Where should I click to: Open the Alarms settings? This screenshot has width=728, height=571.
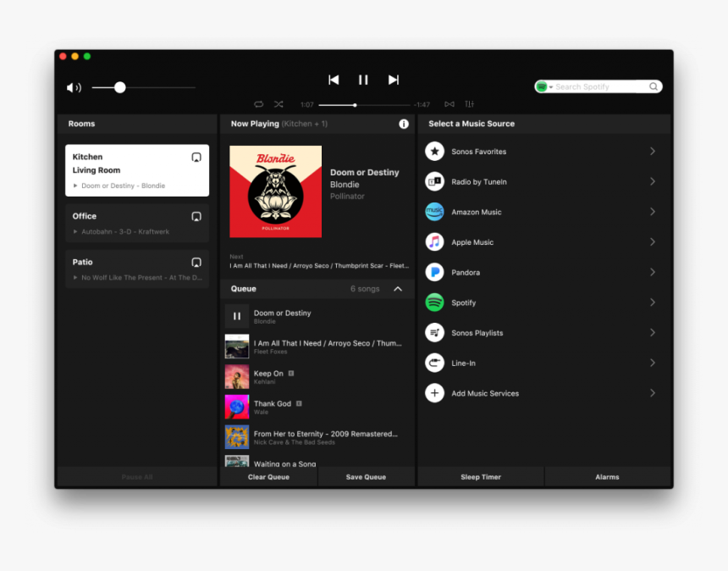pyautogui.click(x=607, y=477)
